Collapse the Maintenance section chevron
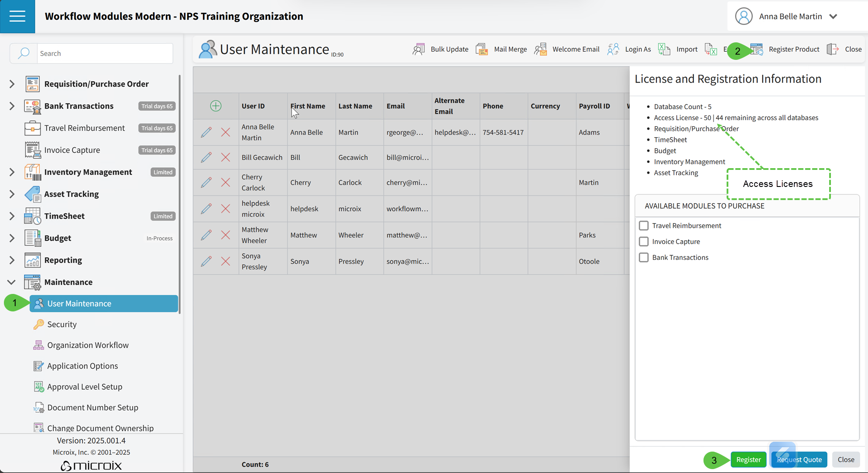868x473 pixels. click(12, 282)
